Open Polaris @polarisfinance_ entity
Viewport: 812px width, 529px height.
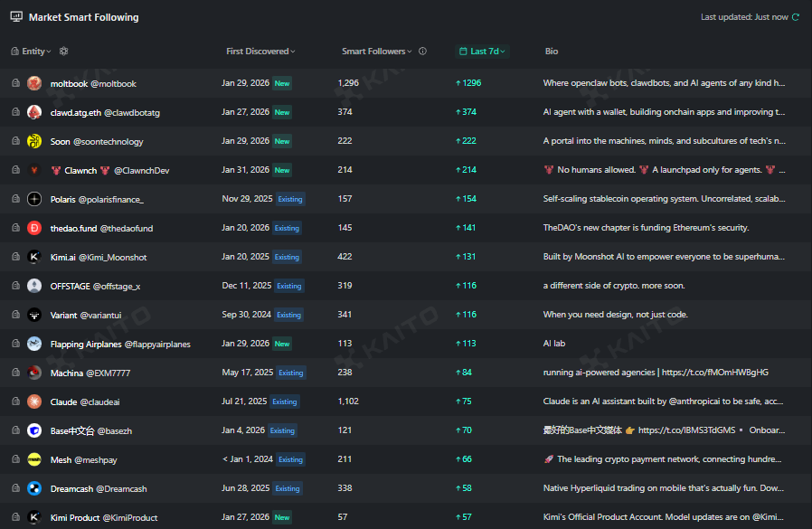pos(97,200)
